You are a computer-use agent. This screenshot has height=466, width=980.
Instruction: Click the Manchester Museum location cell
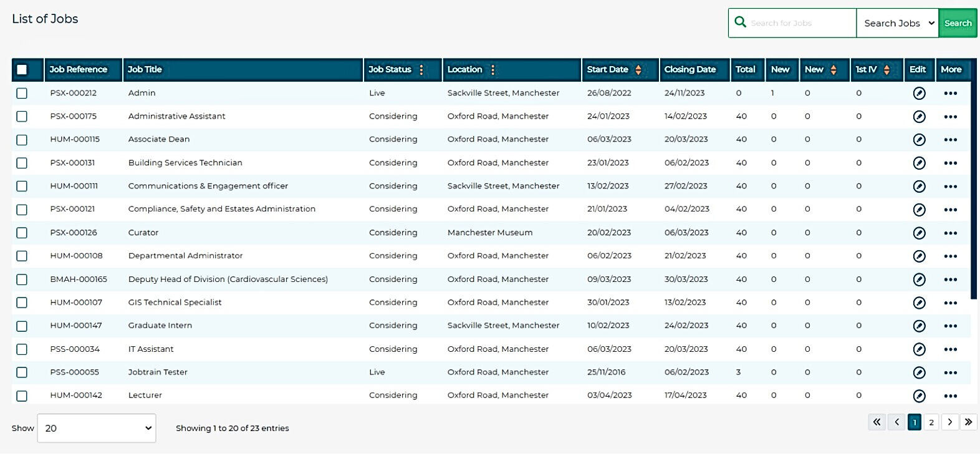pyautogui.click(x=490, y=233)
